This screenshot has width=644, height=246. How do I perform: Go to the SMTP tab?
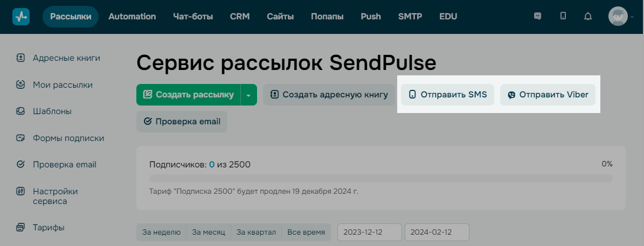pos(410,17)
